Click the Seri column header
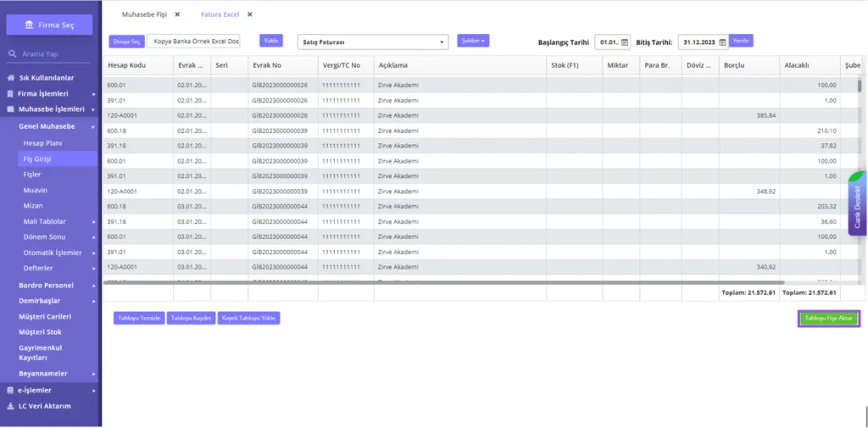Viewport: 868px width, 428px height. click(x=229, y=65)
